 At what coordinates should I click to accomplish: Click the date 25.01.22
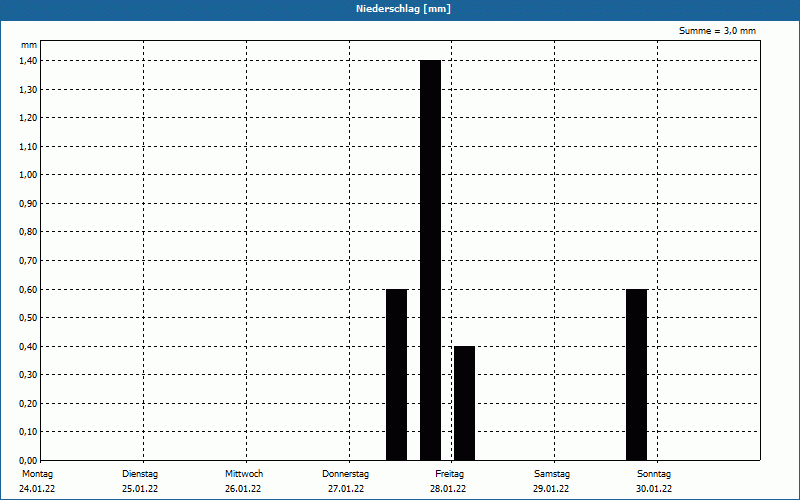point(140,489)
